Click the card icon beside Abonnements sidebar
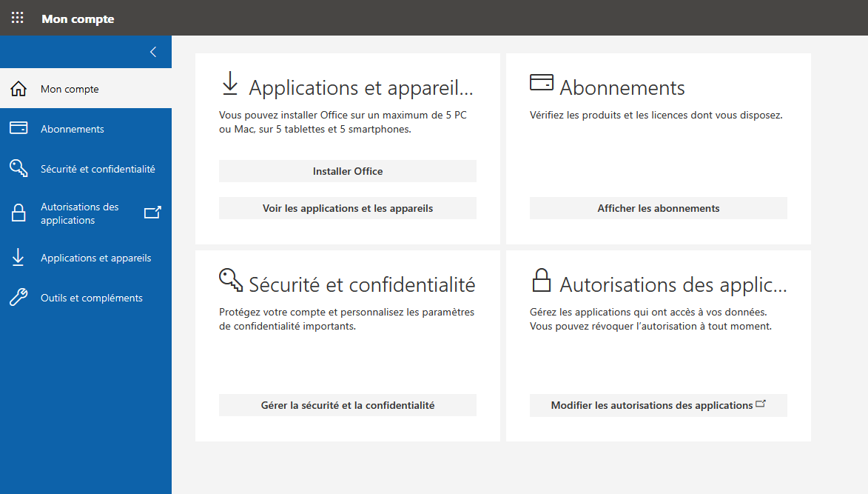Image resolution: width=868 pixels, height=494 pixels. pyautogui.click(x=18, y=129)
